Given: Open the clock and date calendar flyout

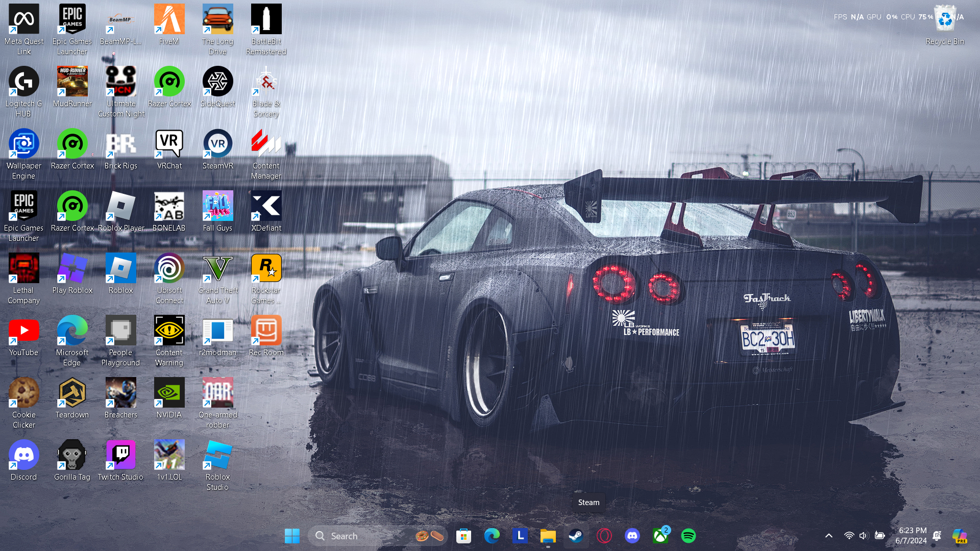Looking at the screenshot, I should pyautogui.click(x=912, y=536).
